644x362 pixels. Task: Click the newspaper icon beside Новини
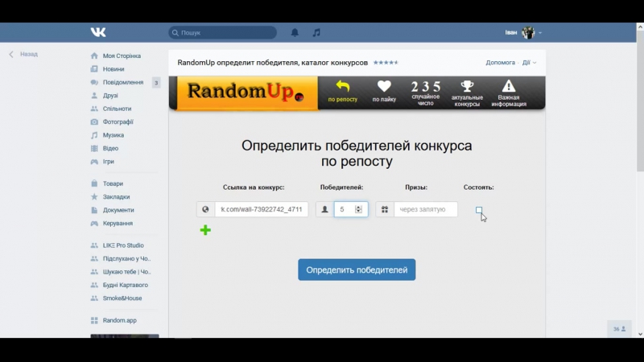(x=94, y=69)
